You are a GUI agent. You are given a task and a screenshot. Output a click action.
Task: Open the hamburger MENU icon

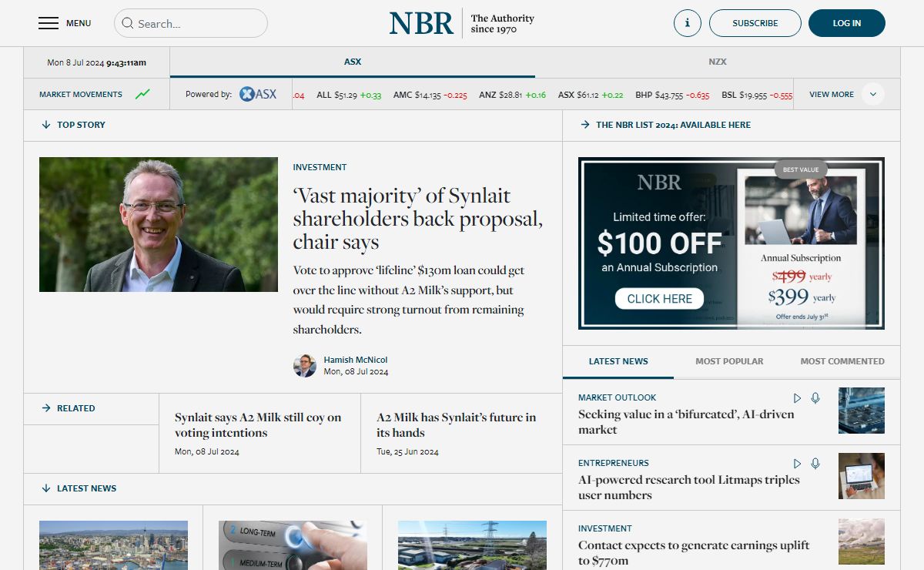[x=49, y=23]
